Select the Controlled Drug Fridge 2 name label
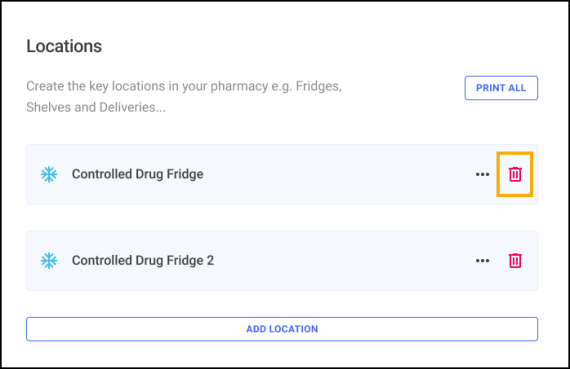Screen dimensions: 570x369 pos(143,260)
